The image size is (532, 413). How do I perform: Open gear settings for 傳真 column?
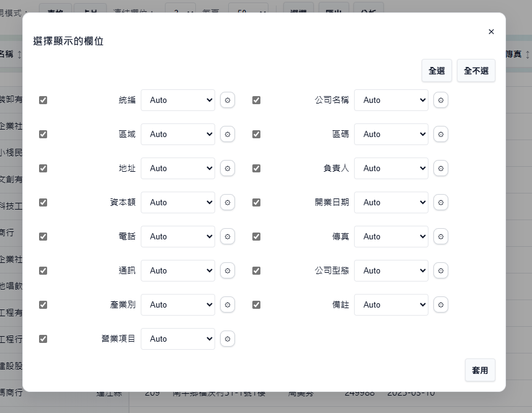click(440, 236)
